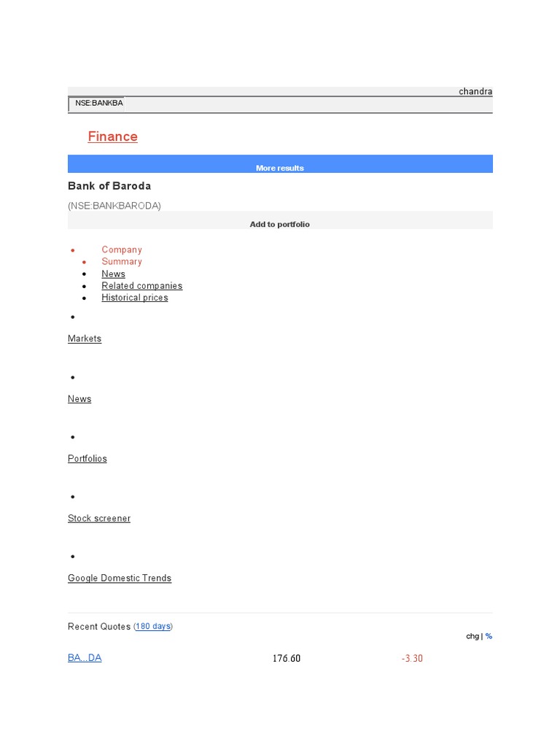Switch change display to chg
560x747 pixels.
tap(472, 636)
